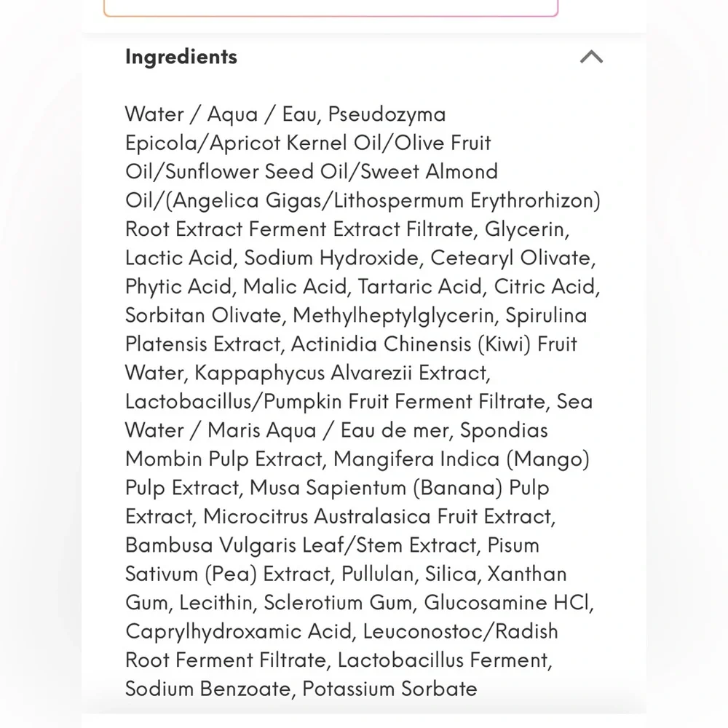Click "Lithospermum Erythrorhizon" ingredient text
The height and width of the screenshot is (728, 728).
point(464,201)
